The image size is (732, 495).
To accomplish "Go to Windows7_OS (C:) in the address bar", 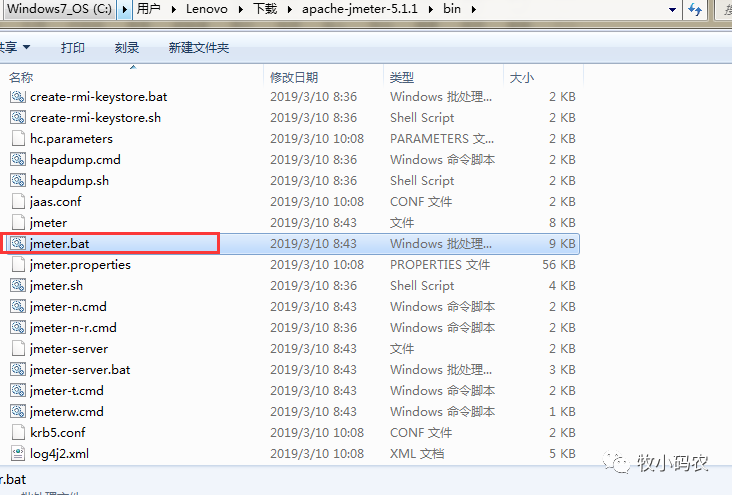I will point(59,9).
